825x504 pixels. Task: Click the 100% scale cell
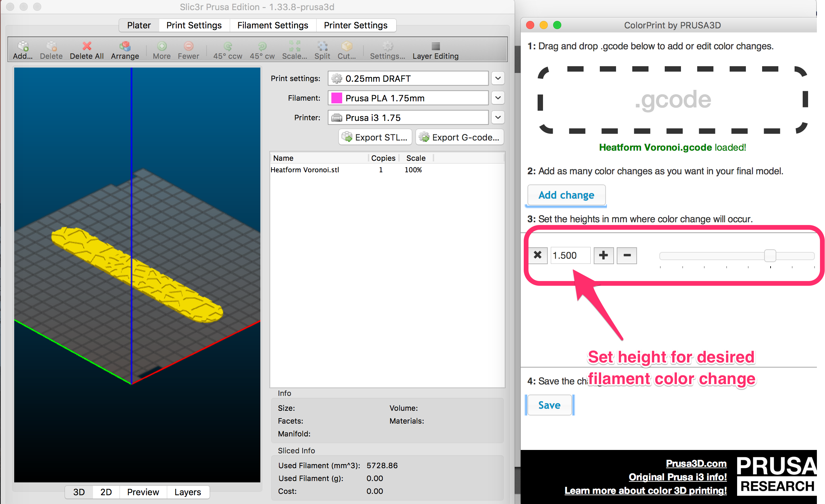[x=413, y=170]
